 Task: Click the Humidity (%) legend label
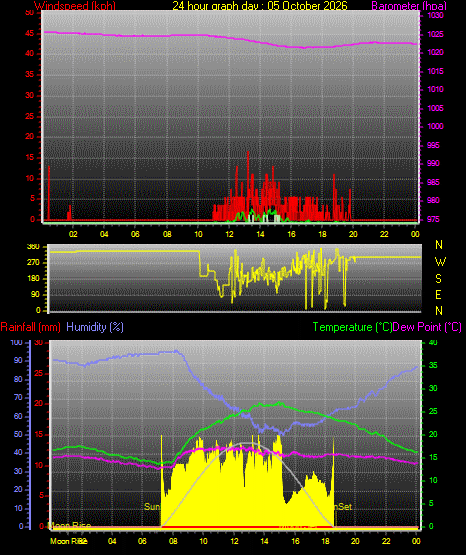[95, 327]
